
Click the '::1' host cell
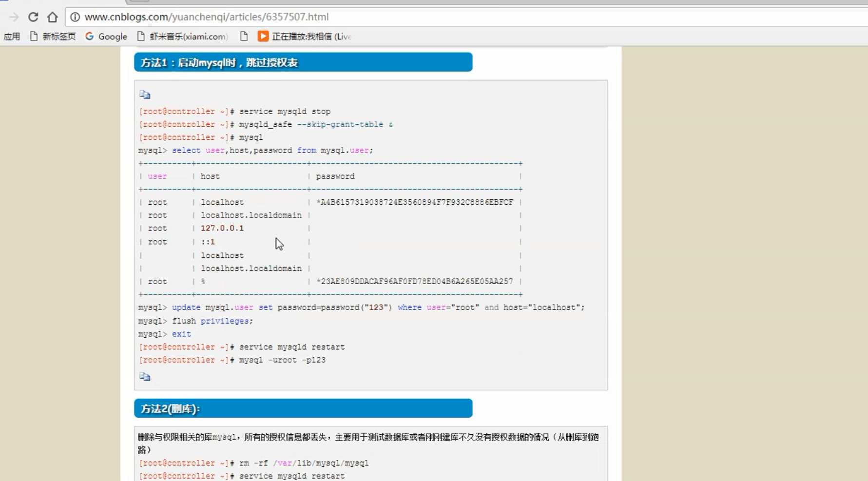point(208,242)
